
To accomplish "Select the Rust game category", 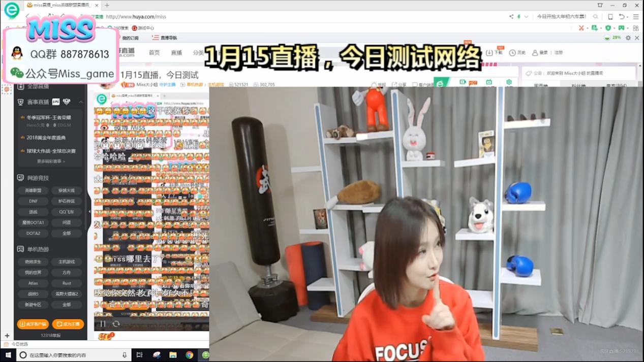I will pyautogui.click(x=67, y=283).
